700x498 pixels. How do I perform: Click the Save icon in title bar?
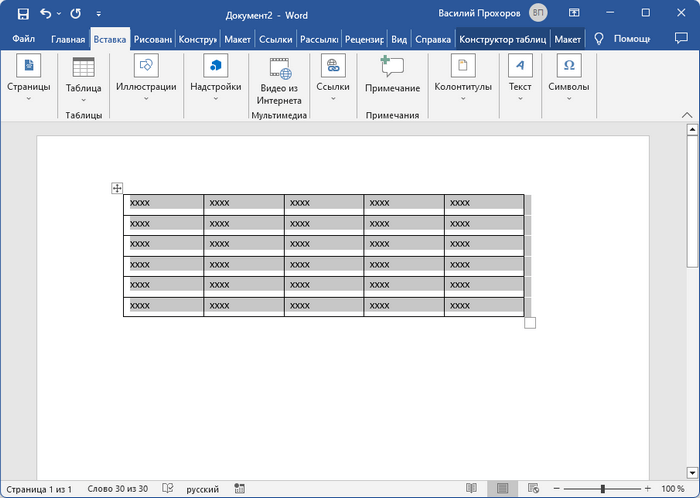[23, 13]
